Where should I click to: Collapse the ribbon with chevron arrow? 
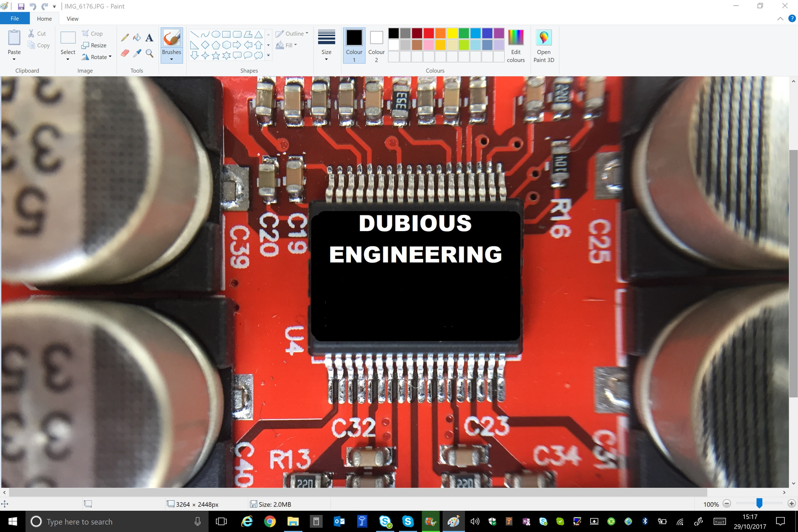point(780,19)
